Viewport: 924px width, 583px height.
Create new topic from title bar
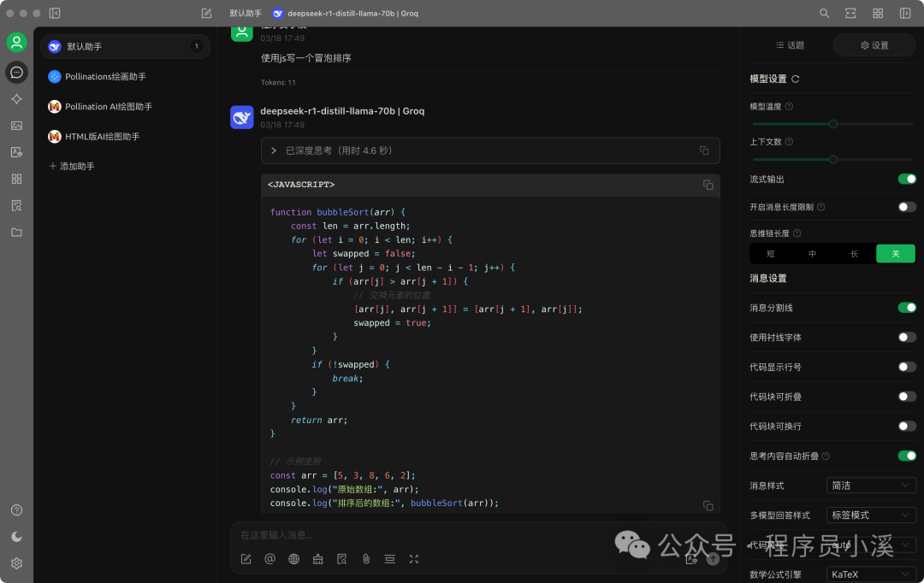[x=206, y=13]
